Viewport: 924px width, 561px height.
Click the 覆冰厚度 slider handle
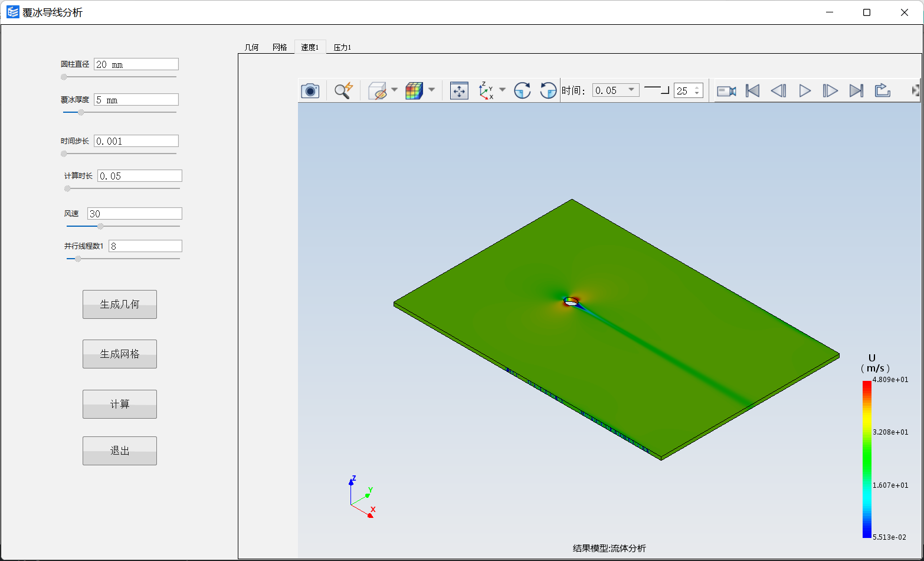pyautogui.click(x=81, y=112)
